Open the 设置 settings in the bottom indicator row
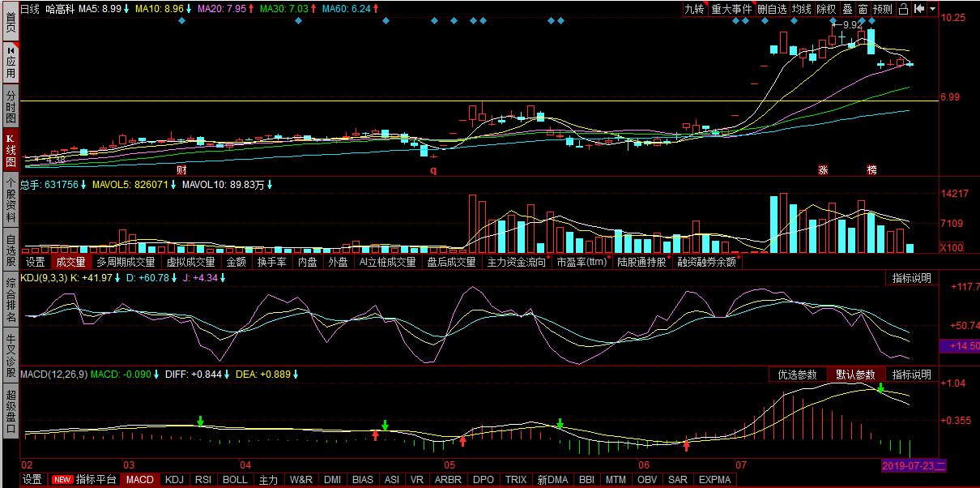 (x=32, y=480)
